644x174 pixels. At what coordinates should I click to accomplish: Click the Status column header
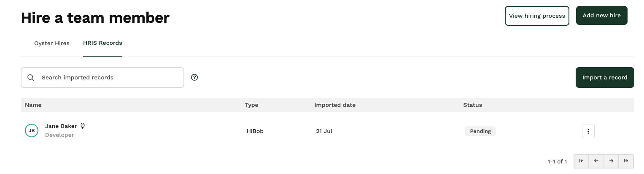[x=472, y=105]
